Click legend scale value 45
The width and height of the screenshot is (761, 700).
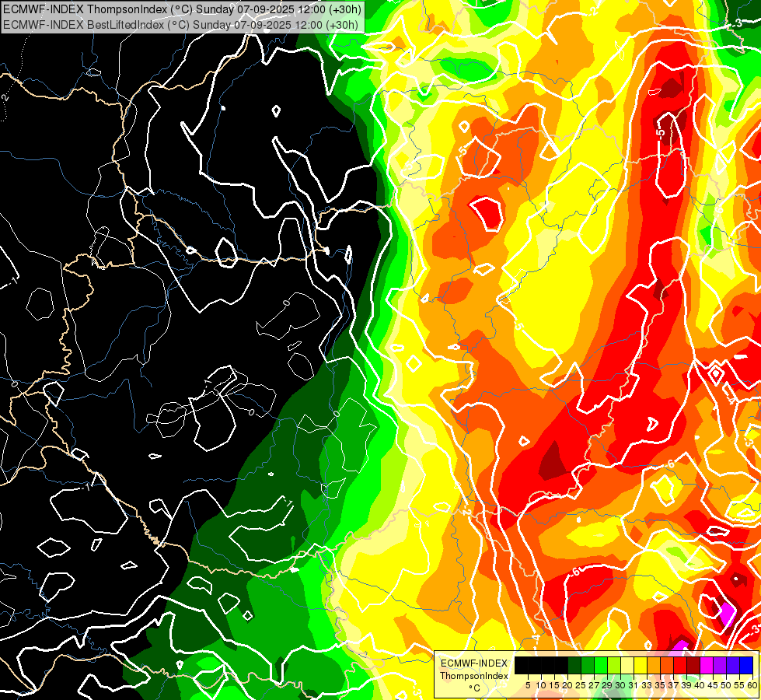713,685
